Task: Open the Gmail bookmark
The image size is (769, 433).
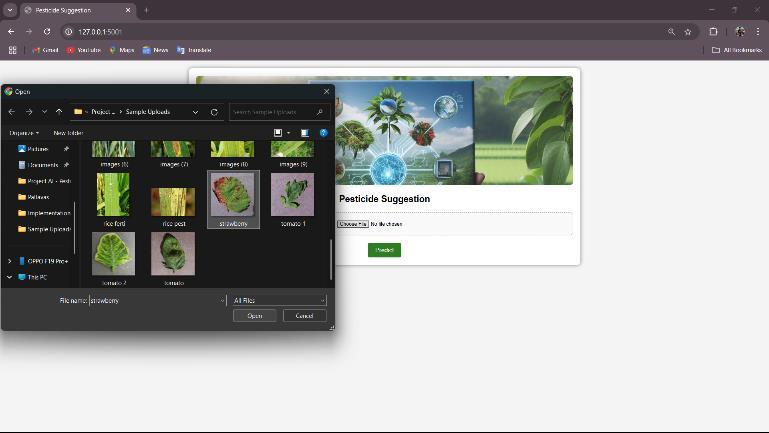Action: point(45,50)
